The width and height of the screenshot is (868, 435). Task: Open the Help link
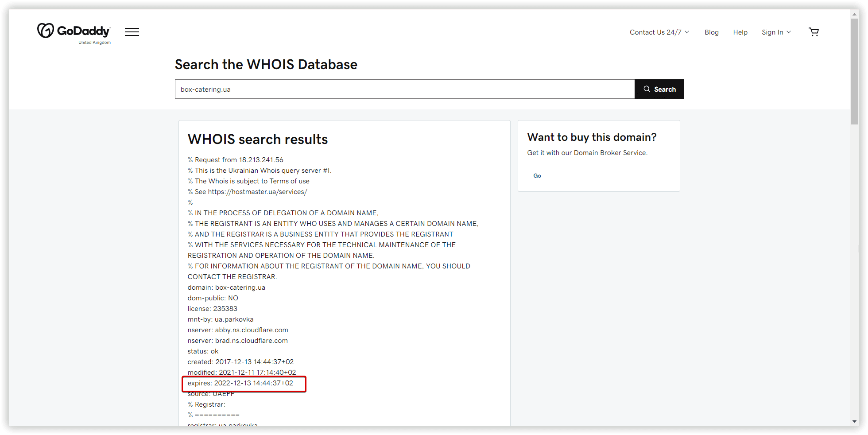coord(740,32)
